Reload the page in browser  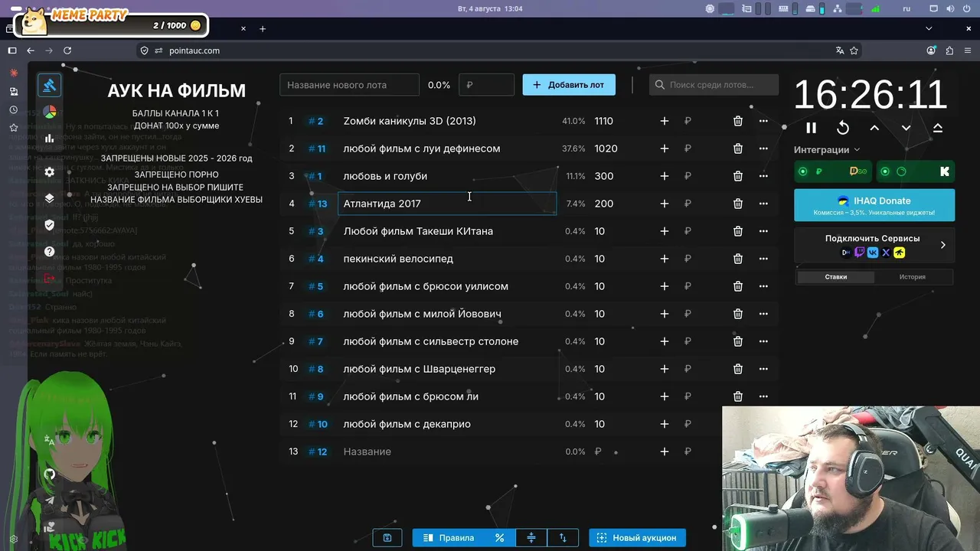(x=67, y=51)
